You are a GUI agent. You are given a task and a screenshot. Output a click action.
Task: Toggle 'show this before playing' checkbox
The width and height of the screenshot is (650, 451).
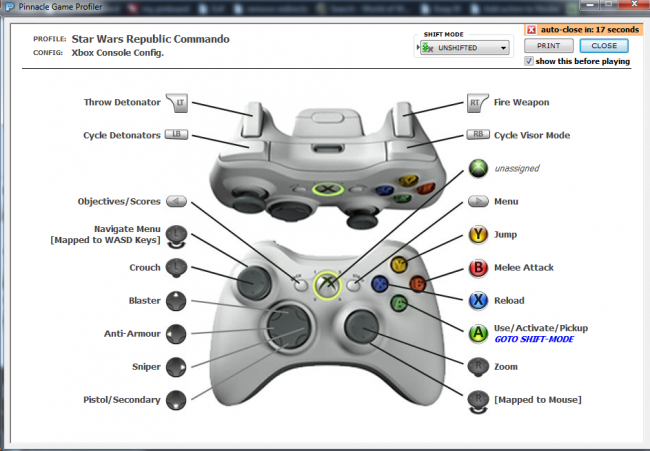(529, 61)
